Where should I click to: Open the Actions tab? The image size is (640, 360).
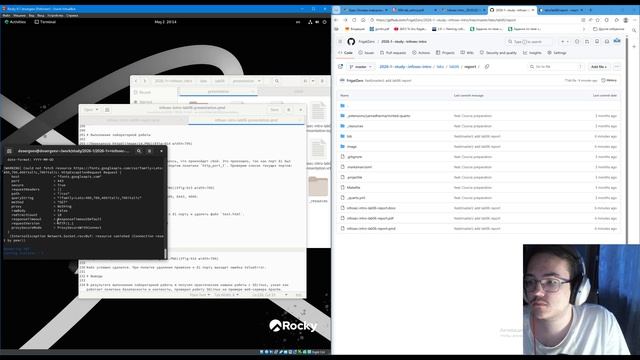tap(421, 53)
